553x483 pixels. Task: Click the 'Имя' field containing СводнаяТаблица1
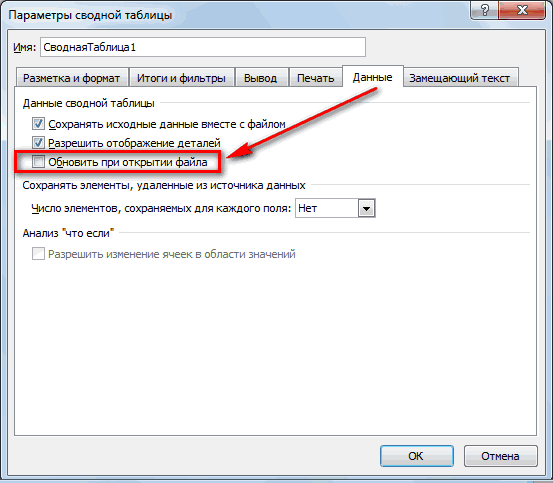[203, 47]
